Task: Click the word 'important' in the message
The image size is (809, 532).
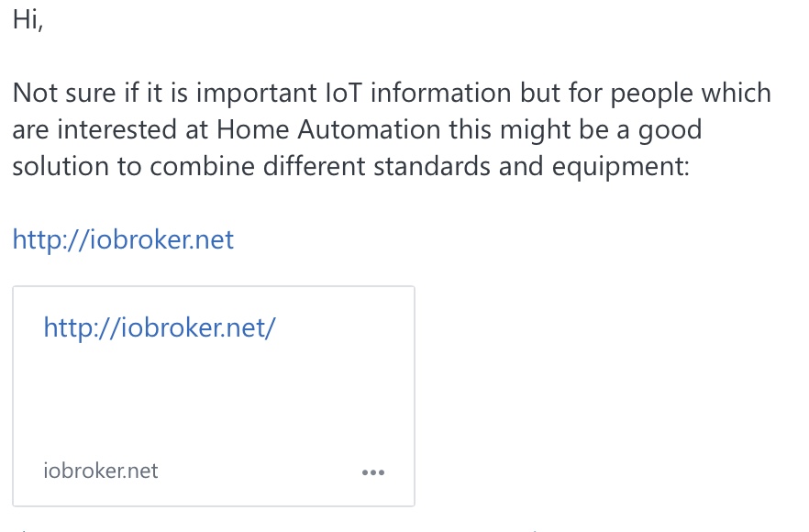Action: point(257,94)
